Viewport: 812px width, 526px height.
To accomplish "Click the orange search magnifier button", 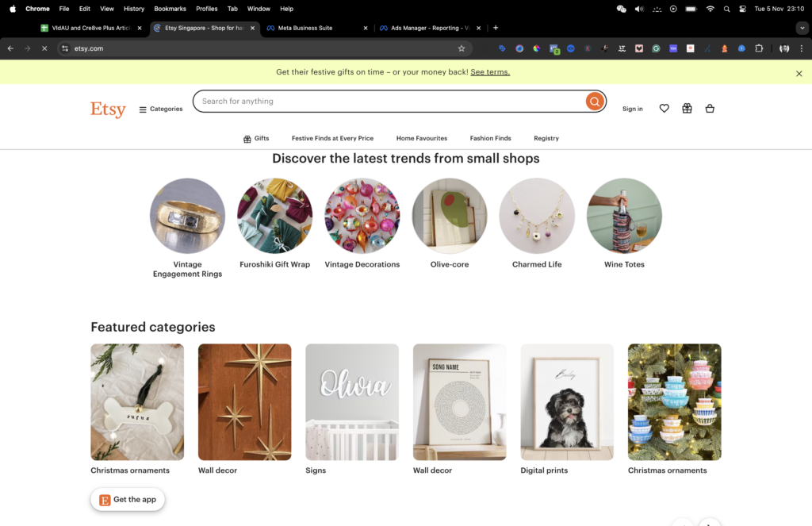I will (595, 101).
